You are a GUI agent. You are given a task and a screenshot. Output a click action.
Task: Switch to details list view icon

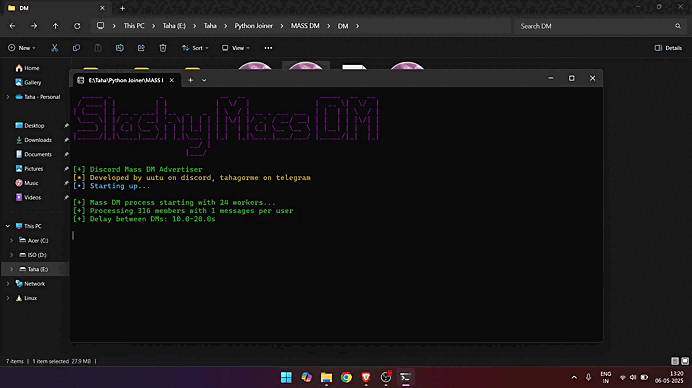pyautogui.click(x=675, y=361)
